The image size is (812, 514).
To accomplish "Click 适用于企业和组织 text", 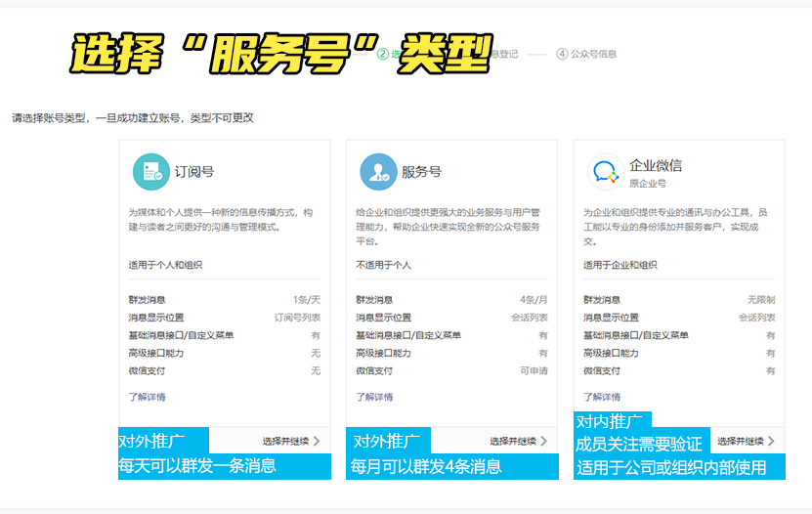I will (x=620, y=265).
